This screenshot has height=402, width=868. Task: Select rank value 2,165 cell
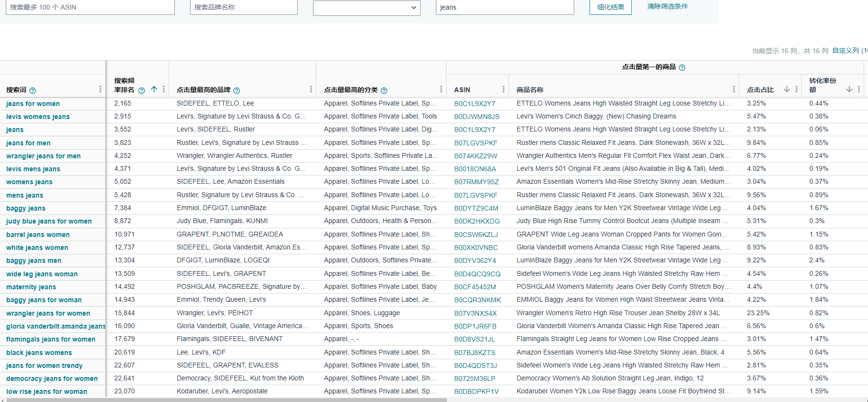coord(122,103)
